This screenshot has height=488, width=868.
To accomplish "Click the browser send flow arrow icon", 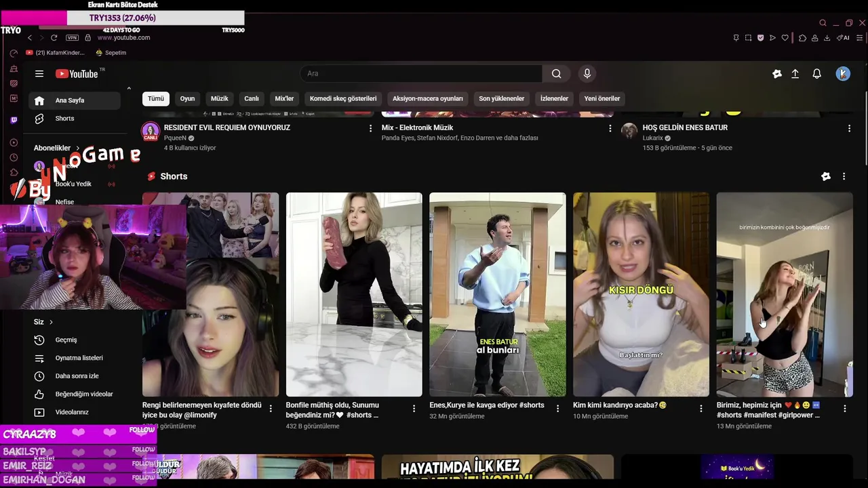I will click(772, 38).
